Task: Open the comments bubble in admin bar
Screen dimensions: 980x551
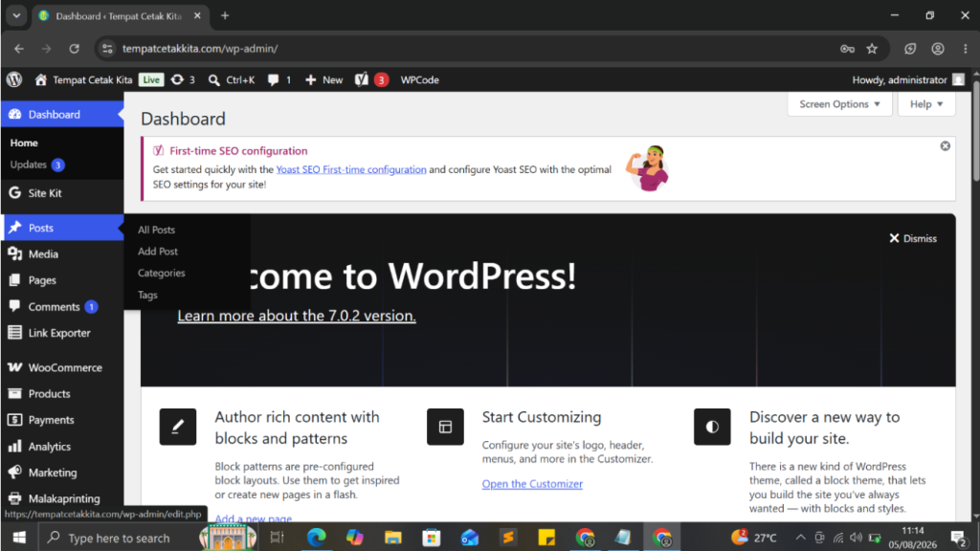Action: click(279, 79)
